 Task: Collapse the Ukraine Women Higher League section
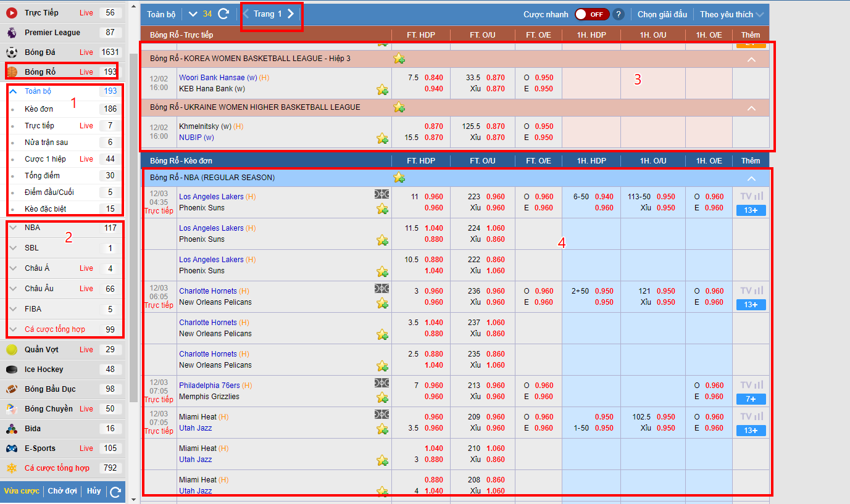point(751,108)
